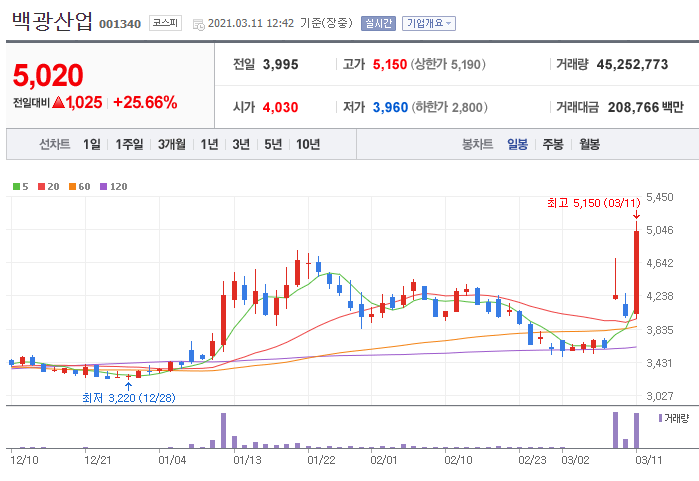Click the red 20-day moving average swatch

tap(41, 186)
